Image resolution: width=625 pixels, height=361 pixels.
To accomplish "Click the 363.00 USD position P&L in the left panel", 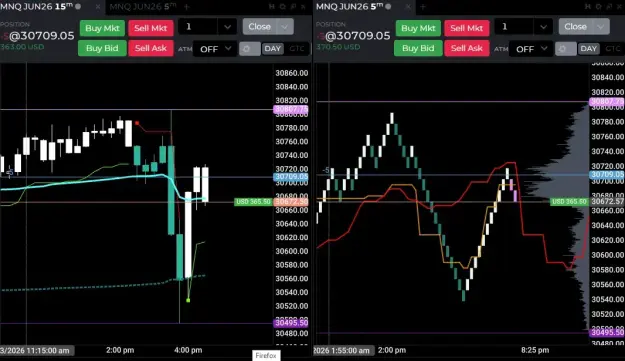I will tap(22, 47).
